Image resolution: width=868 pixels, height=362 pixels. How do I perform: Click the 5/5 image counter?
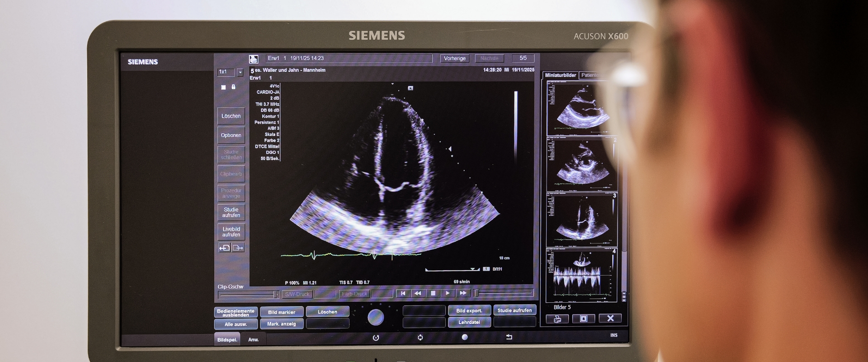pos(523,58)
